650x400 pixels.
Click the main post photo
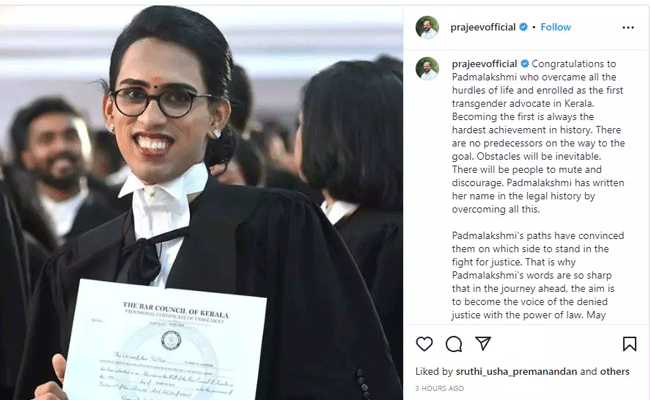pyautogui.click(x=201, y=203)
